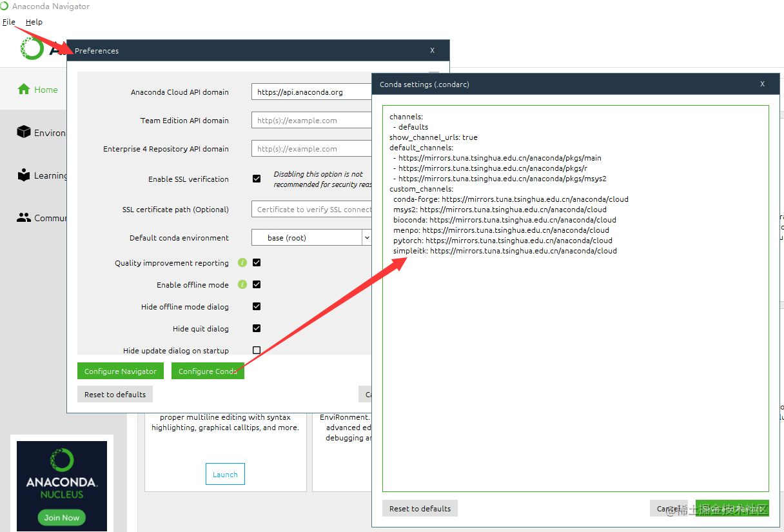The width and height of the screenshot is (784, 532).
Task: Click the pkgs/main mirror URL line
Action: tap(497, 158)
